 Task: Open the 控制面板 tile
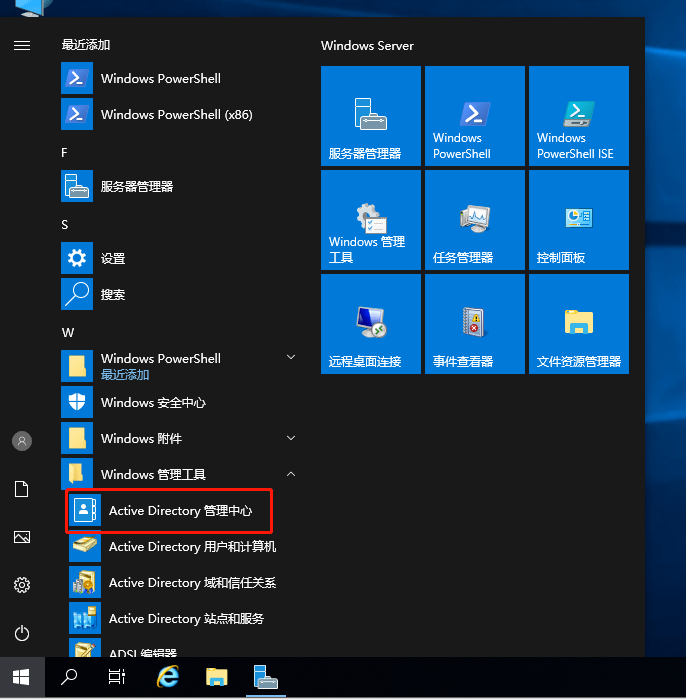[x=579, y=220]
